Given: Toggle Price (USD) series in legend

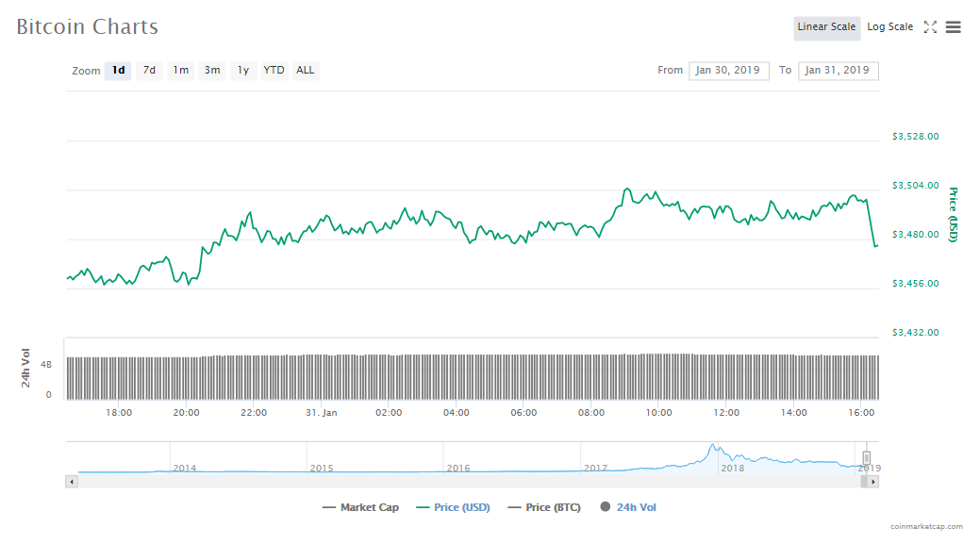Looking at the screenshot, I should 453,507.
